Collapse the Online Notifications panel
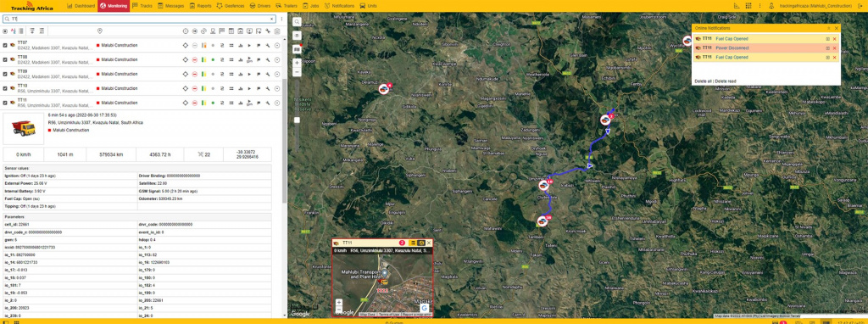 coord(829,28)
